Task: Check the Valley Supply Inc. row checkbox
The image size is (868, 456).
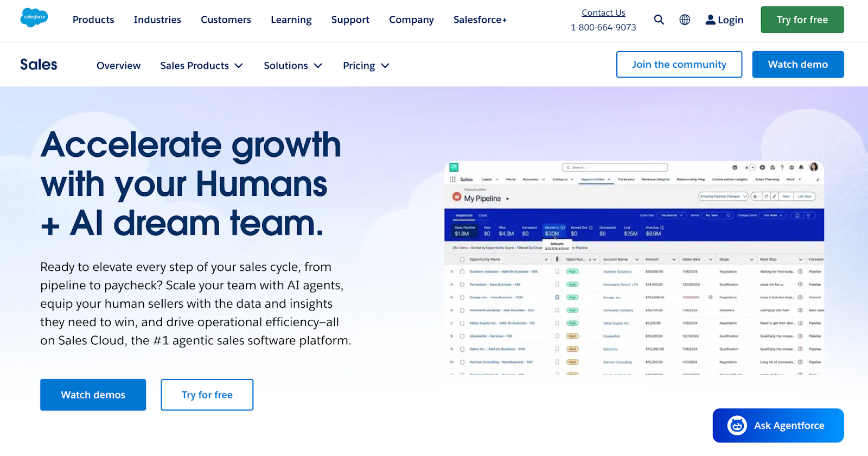Action: coord(462,323)
